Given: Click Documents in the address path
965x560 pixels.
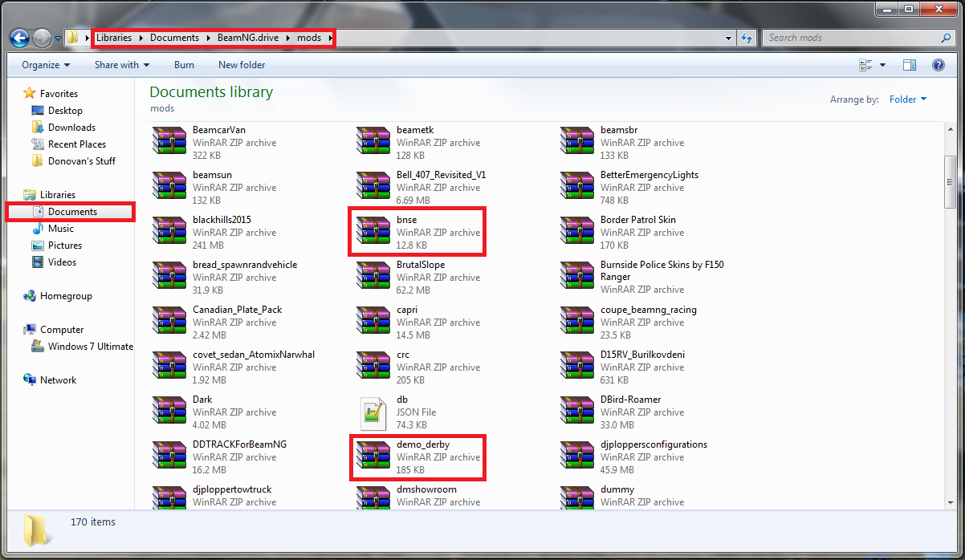Looking at the screenshot, I should click(x=174, y=38).
